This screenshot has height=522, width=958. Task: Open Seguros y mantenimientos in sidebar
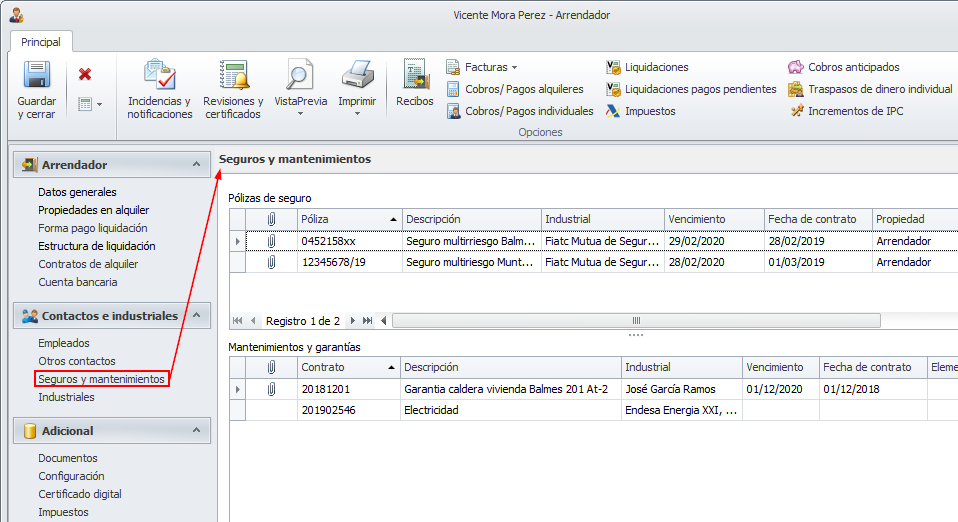pos(101,379)
